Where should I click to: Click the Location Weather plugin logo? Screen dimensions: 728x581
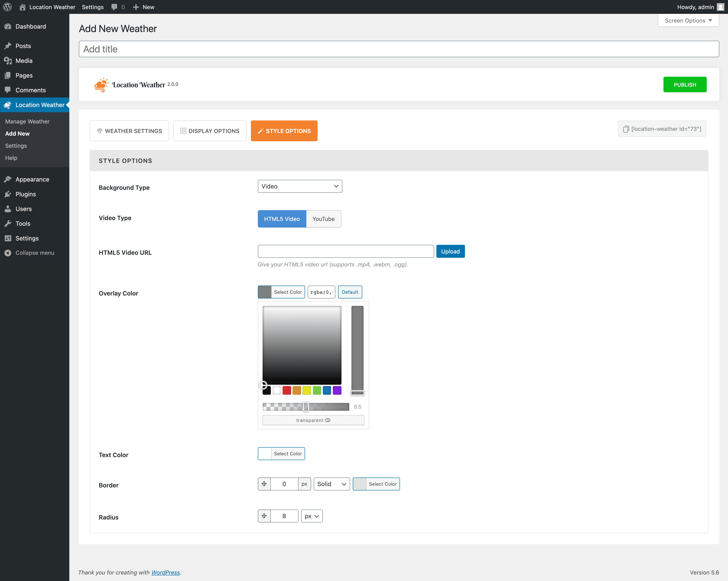coord(136,85)
